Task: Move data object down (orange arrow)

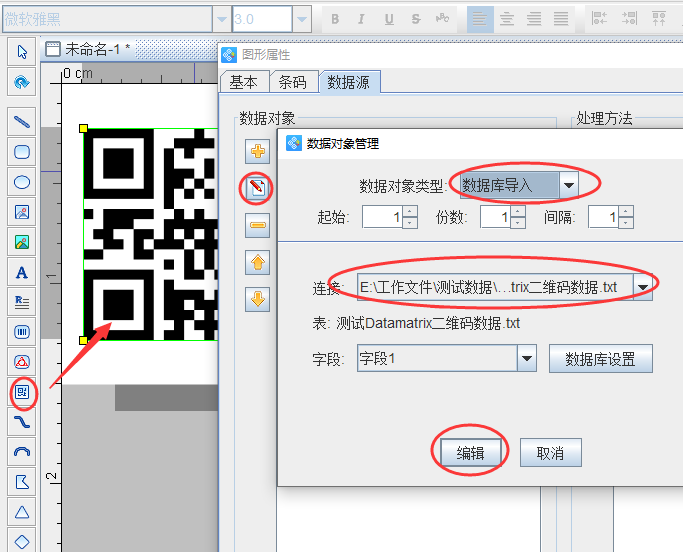Action: click(257, 299)
